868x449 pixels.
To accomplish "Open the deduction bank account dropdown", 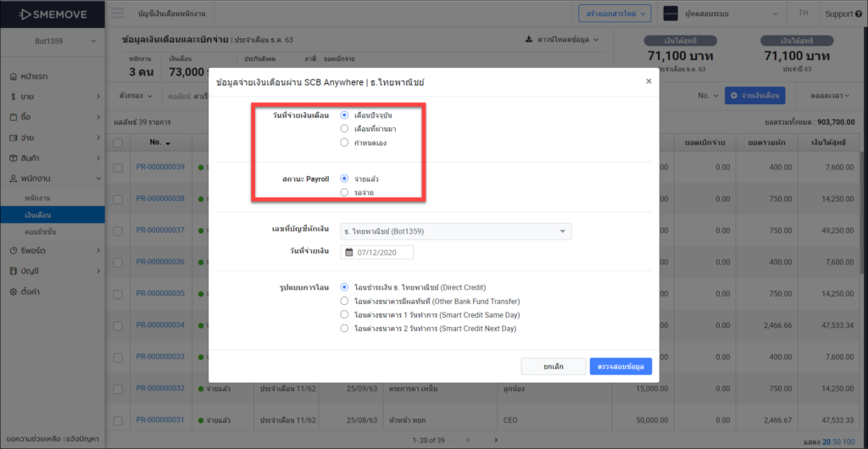I will [x=455, y=231].
